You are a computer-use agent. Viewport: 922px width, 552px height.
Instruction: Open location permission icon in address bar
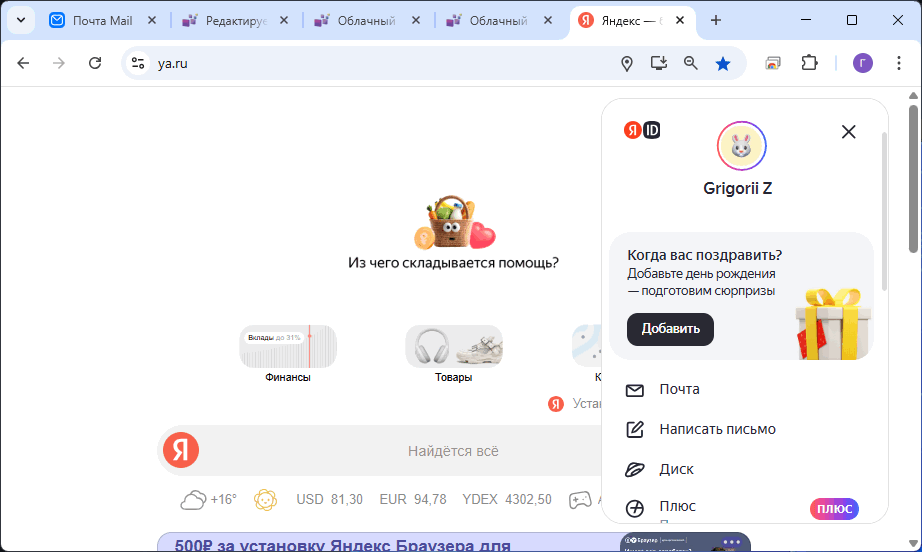tap(627, 63)
